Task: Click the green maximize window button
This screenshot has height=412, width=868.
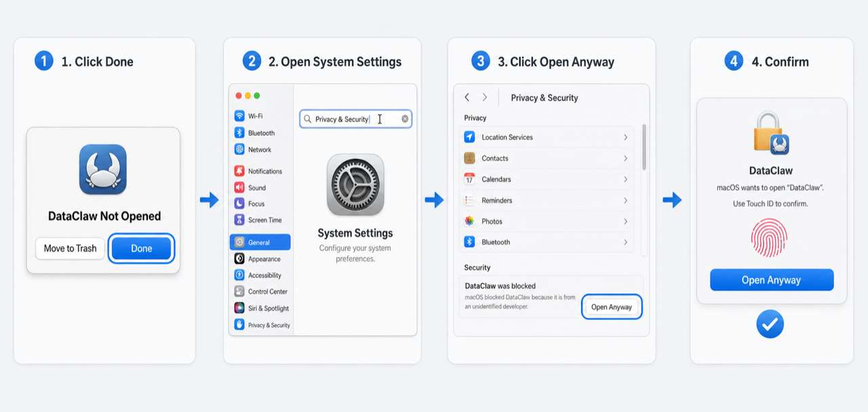Action: pyautogui.click(x=256, y=96)
